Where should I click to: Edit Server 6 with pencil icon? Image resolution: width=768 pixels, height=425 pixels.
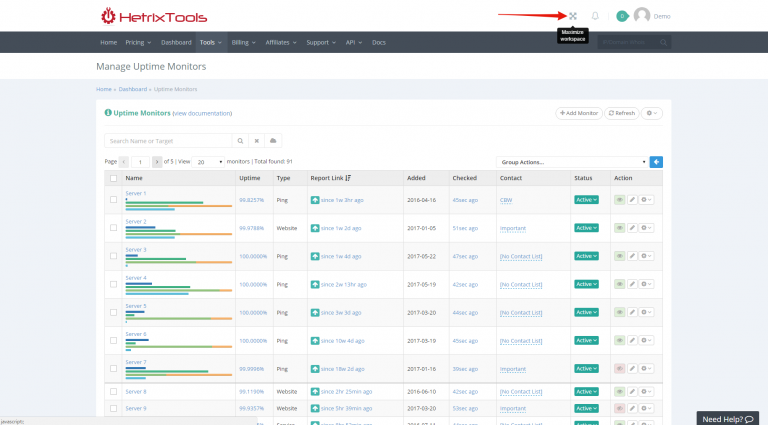[x=632, y=340]
